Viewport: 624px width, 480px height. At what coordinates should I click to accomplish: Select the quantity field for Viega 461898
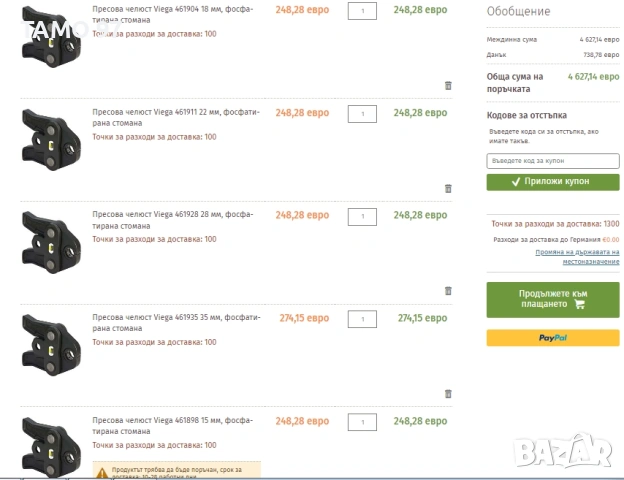[362, 421]
